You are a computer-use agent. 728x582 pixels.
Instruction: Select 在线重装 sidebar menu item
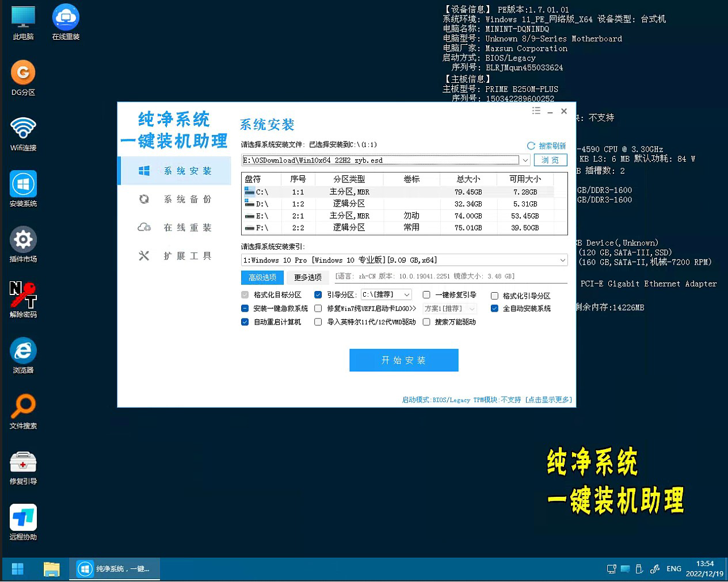(174, 227)
